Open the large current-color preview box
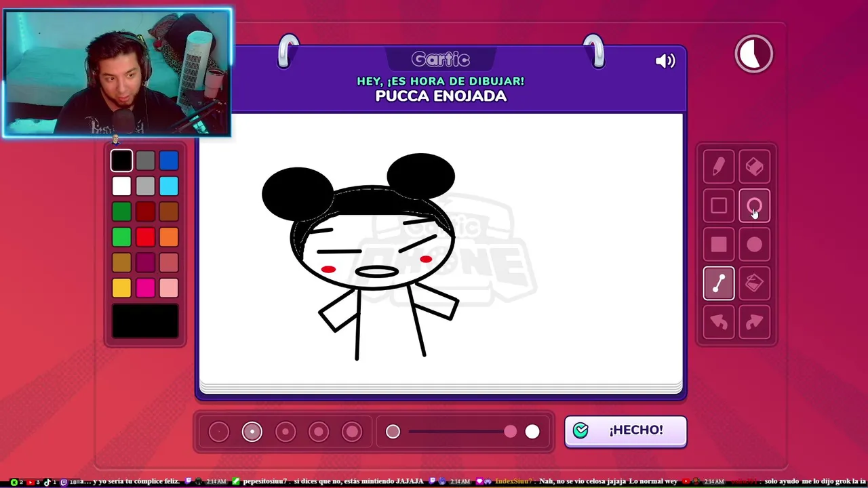 point(145,321)
